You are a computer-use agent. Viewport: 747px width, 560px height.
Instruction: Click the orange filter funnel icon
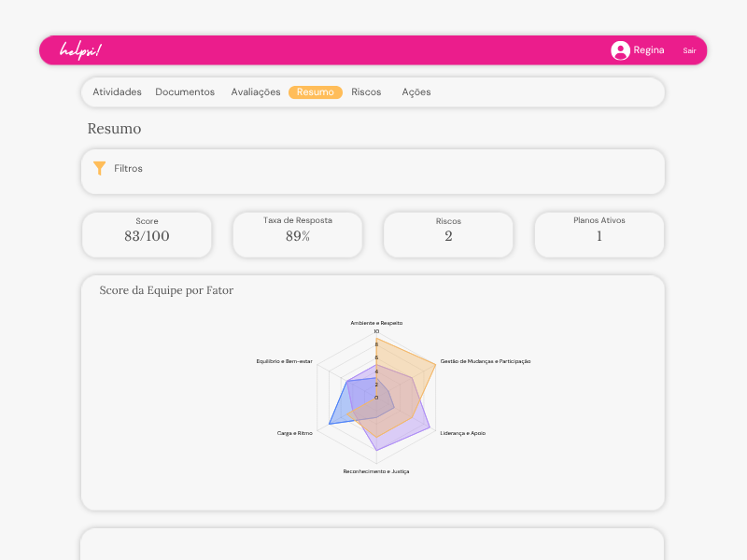[100, 169]
